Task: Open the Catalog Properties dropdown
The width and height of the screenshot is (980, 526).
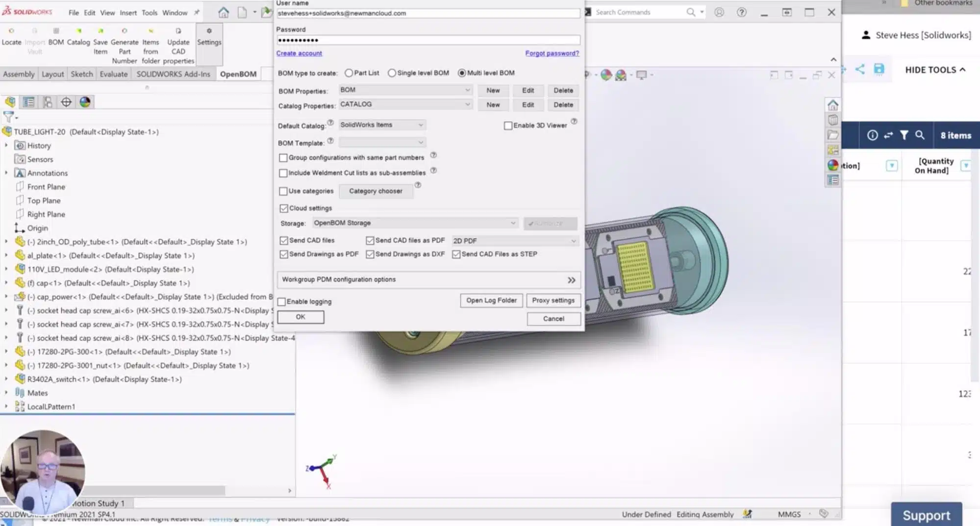Action: click(x=405, y=104)
